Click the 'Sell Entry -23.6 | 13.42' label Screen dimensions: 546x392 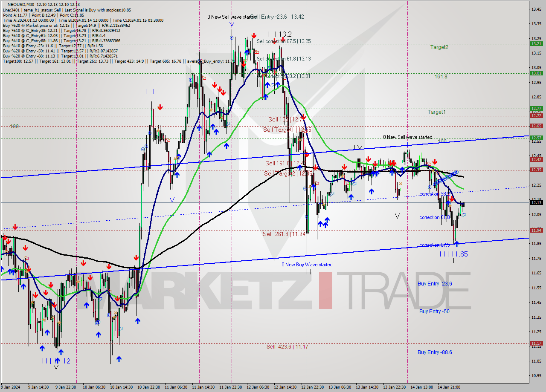(x=278, y=17)
